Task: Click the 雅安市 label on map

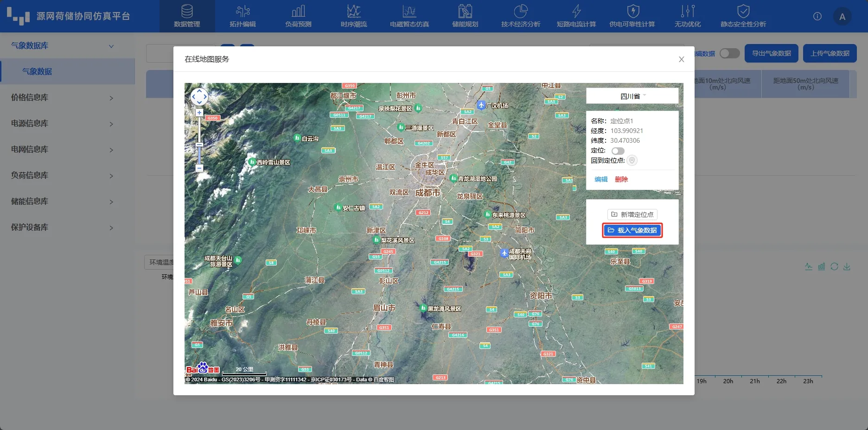Action: click(222, 323)
